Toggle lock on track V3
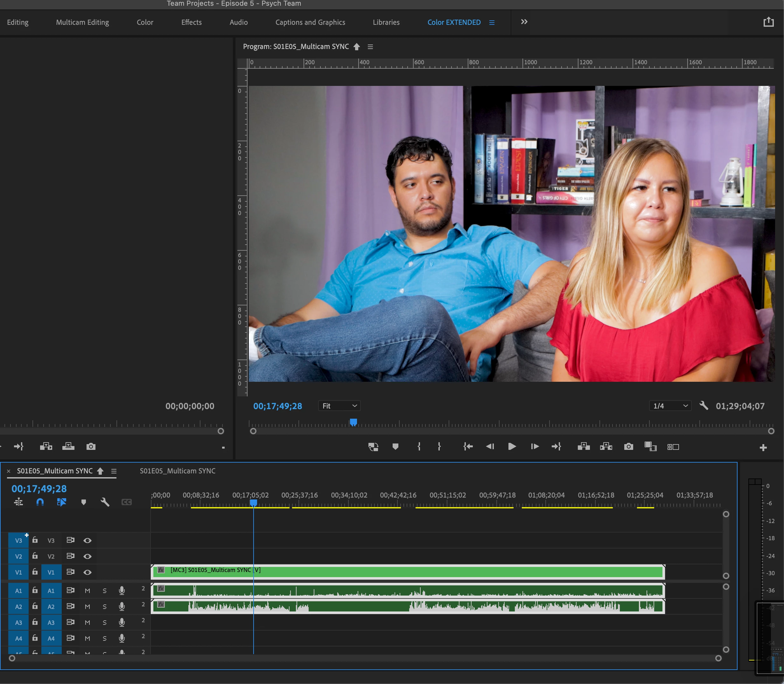Image resolution: width=784 pixels, height=684 pixels. tap(35, 540)
